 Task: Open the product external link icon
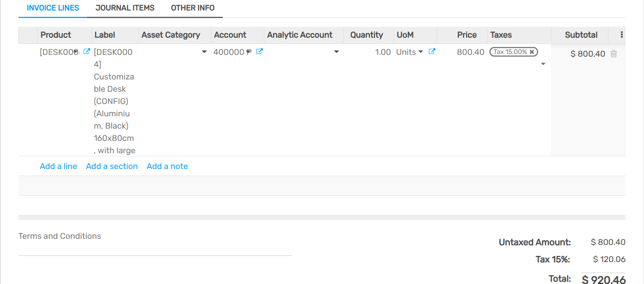tap(87, 51)
